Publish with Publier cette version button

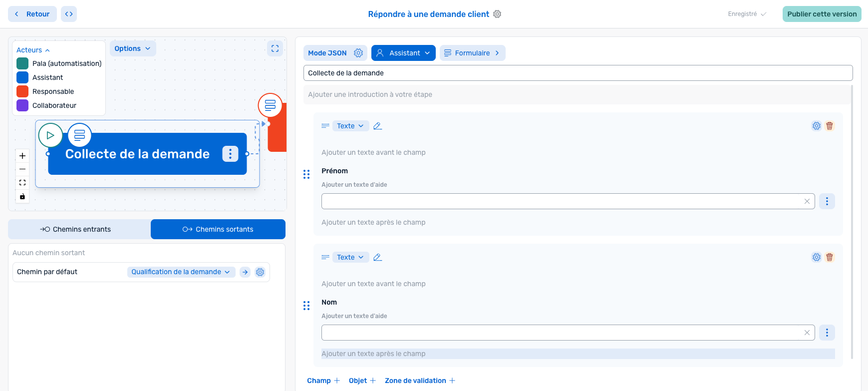click(822, 14)
